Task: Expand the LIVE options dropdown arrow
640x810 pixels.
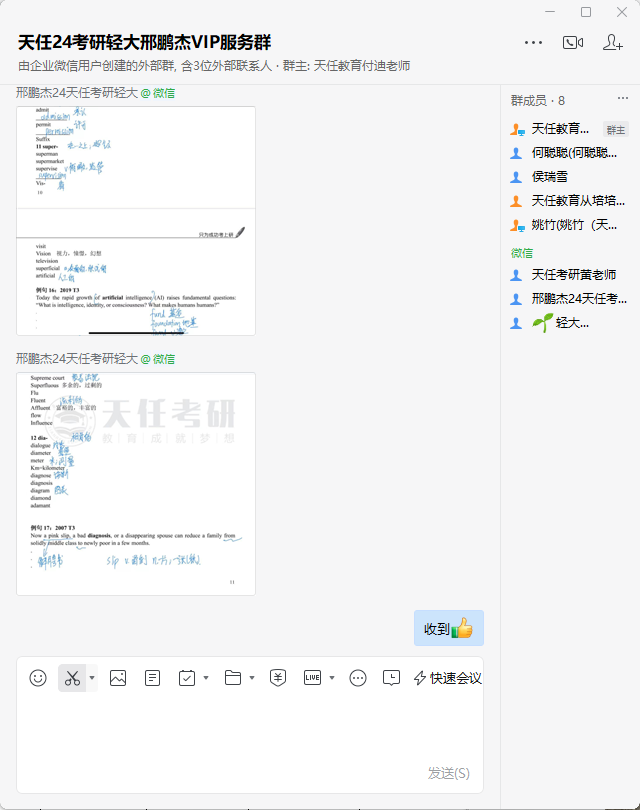Action: coord(332,678)
